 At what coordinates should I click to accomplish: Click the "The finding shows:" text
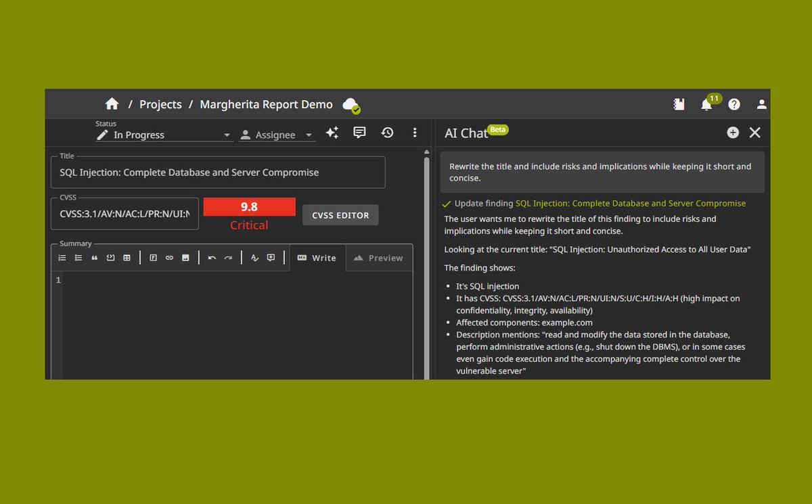(480, 268)
